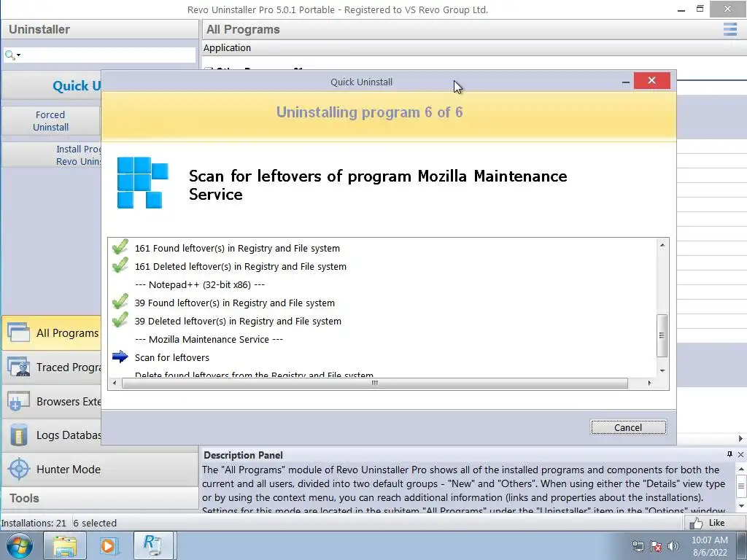747x560 pixels.
Task: Open Logs Database module icon
Action: [x=18, y=435]
